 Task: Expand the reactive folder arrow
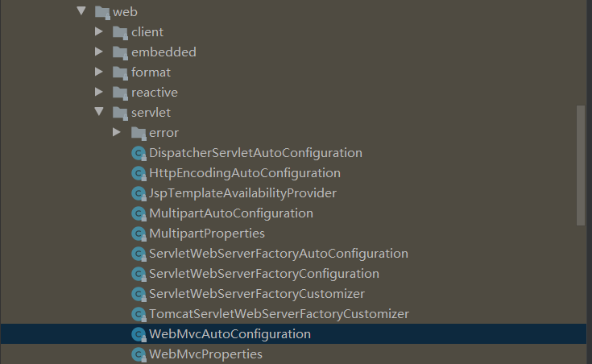99,91
